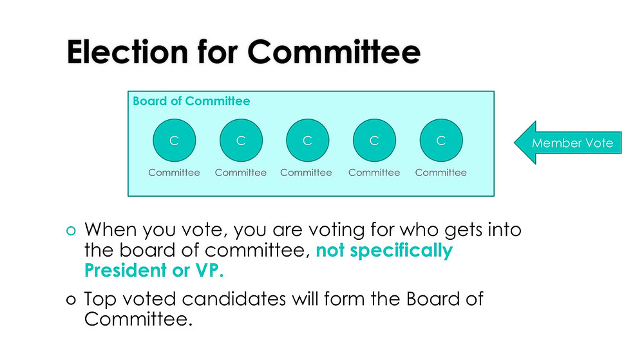
Task: Click the Committee label under the fourth circle
Action: tap(374, 173)
